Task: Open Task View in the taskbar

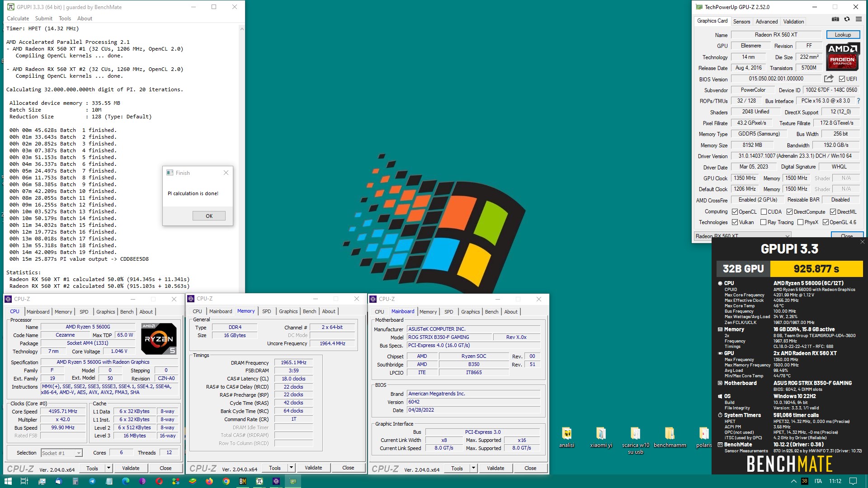Action: coord(24,481)
